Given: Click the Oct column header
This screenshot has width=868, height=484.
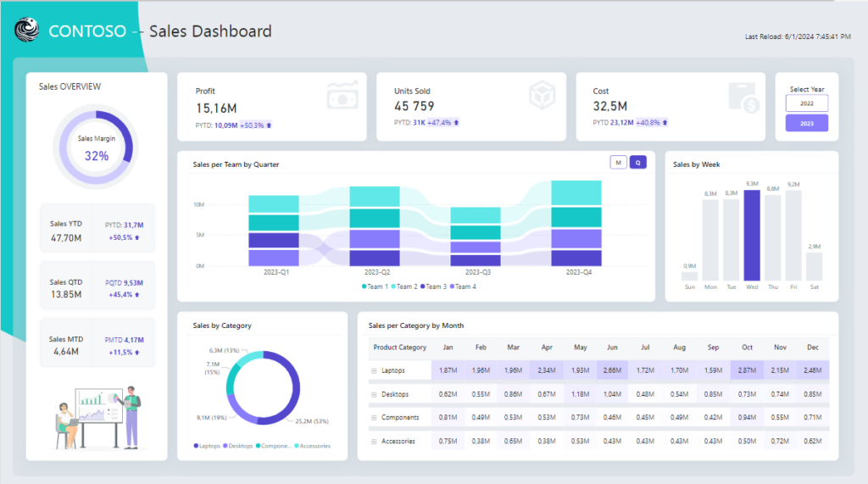Looking at the screenshot, I should point(747,348).
